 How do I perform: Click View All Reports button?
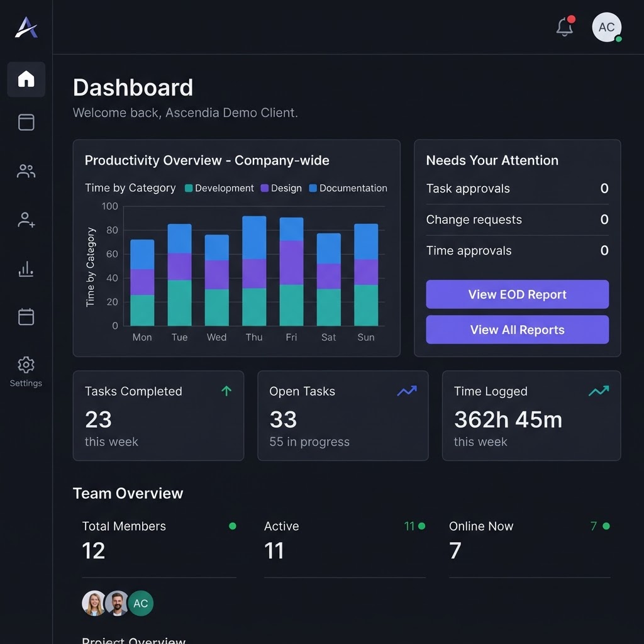coord(518,330)
